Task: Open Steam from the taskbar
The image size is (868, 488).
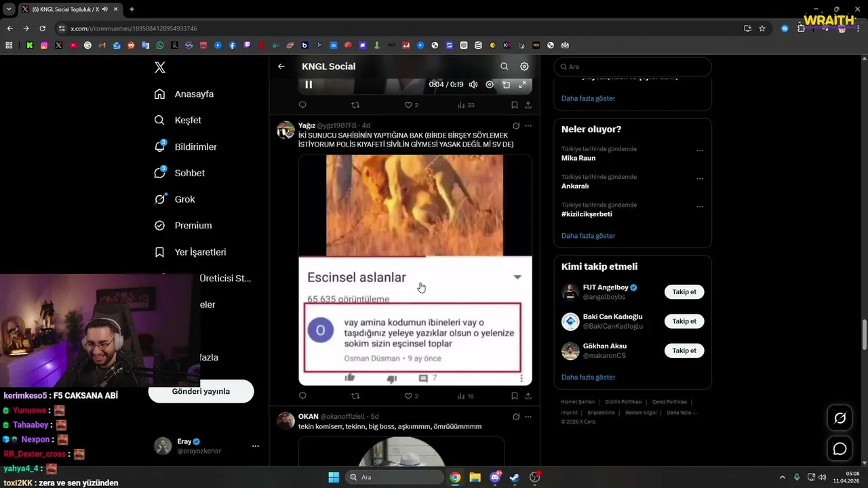Action: 515,477
